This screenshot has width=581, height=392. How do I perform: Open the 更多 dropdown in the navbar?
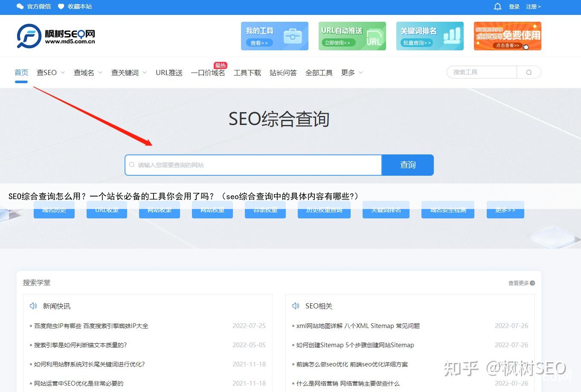352,73
